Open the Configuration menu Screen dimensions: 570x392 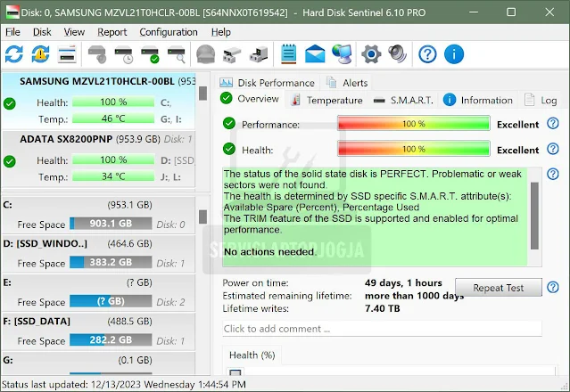pyautogui.click(x=169, y=32)
